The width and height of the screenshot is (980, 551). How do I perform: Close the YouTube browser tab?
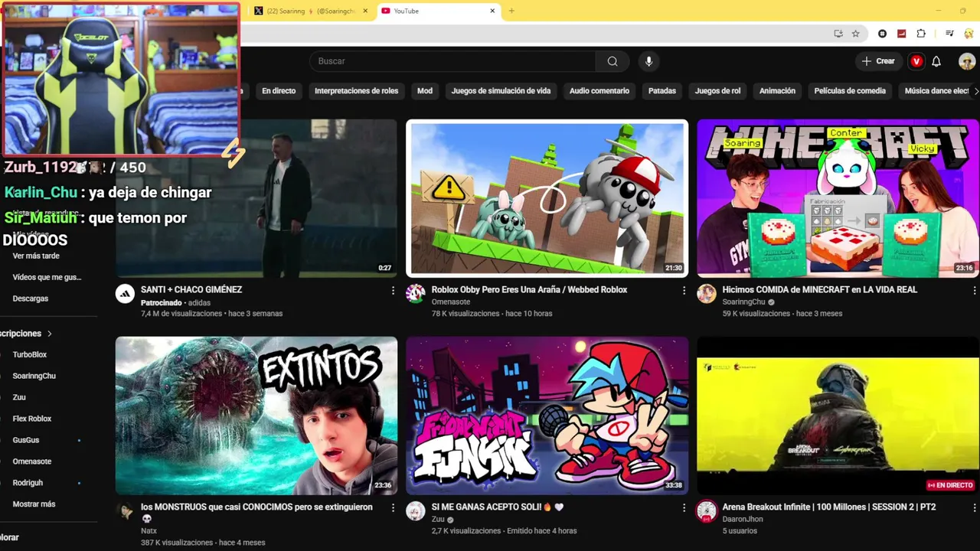pyautogui.click(x=492, y=11)
